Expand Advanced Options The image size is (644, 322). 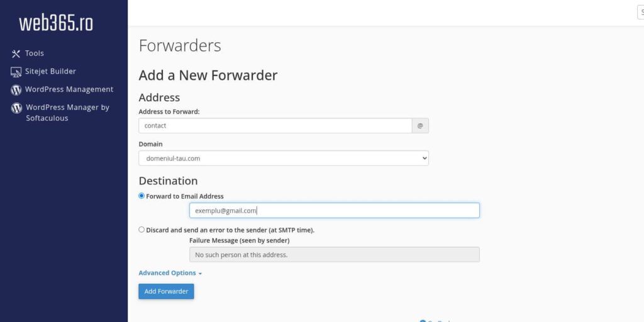pos(170,273)
